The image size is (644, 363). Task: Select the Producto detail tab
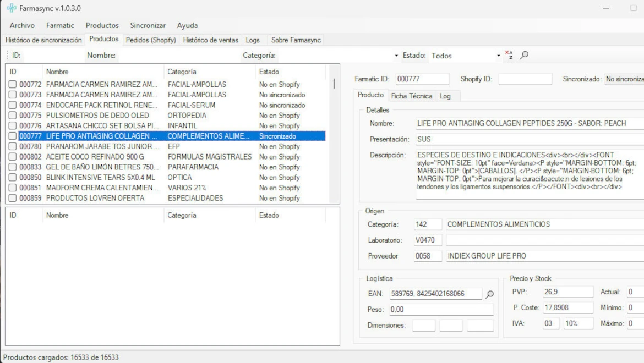(x=370, y=95)
